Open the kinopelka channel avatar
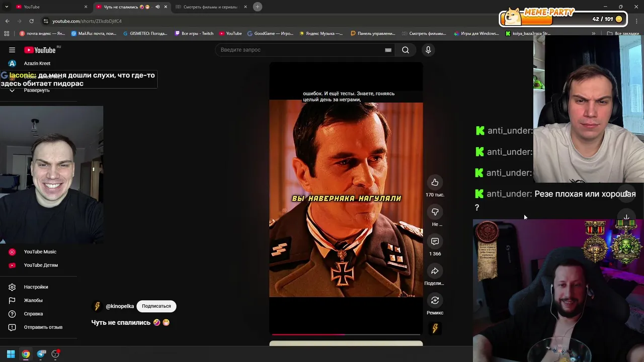The height and width of the screenshot is (362, 644). coord(98,306)
